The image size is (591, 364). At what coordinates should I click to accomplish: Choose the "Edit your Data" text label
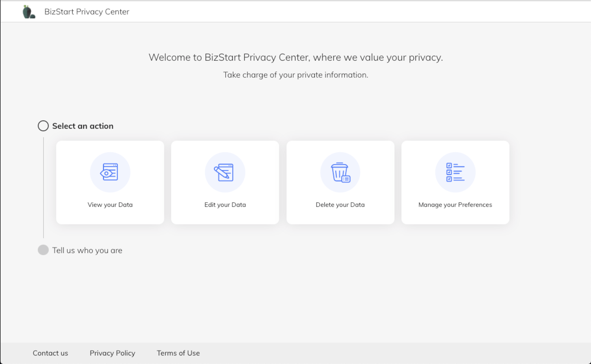click(225, 205)
